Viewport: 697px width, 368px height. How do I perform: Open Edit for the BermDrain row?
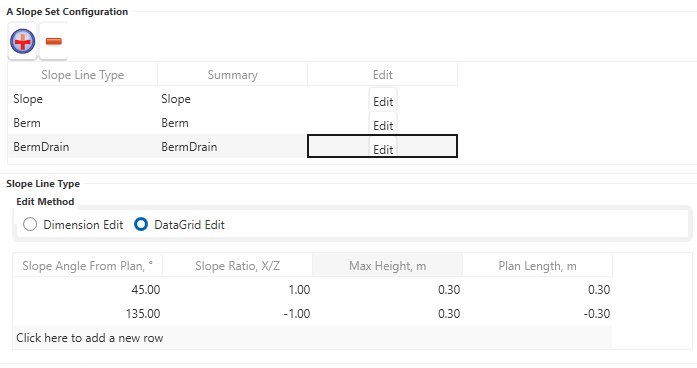(383, 148)
